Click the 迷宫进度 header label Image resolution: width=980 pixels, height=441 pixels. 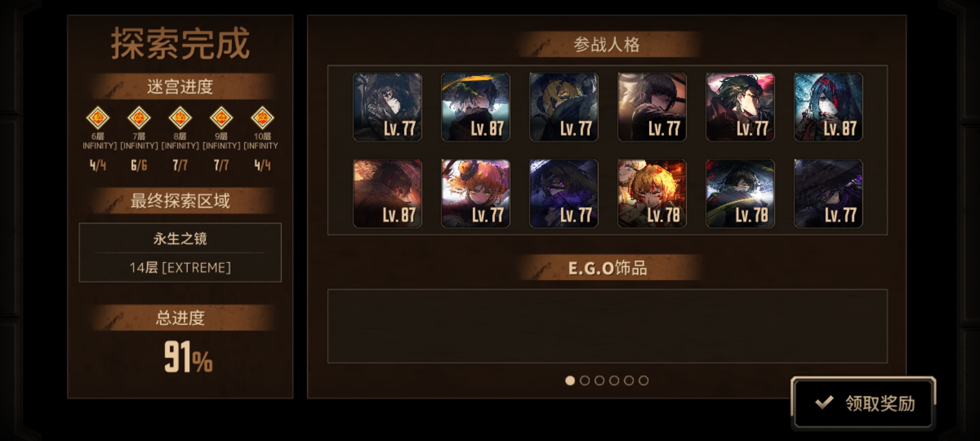click(180, 87)
